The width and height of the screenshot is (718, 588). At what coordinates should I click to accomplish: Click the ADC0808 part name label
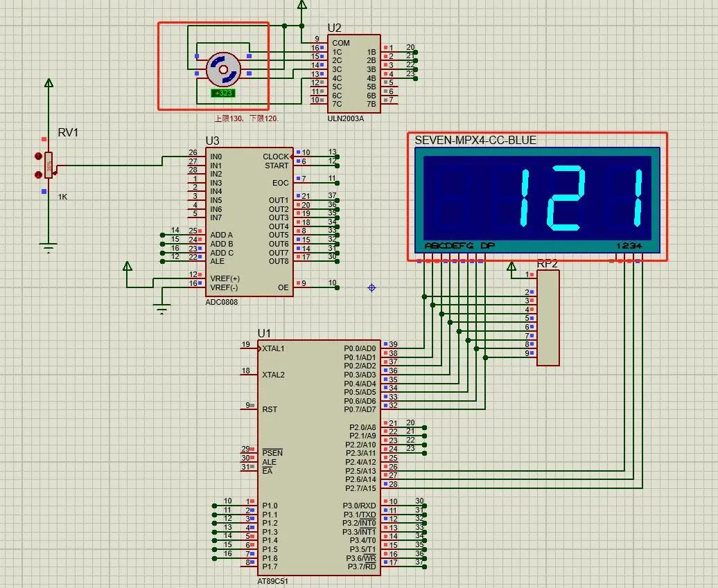point(222,302)
